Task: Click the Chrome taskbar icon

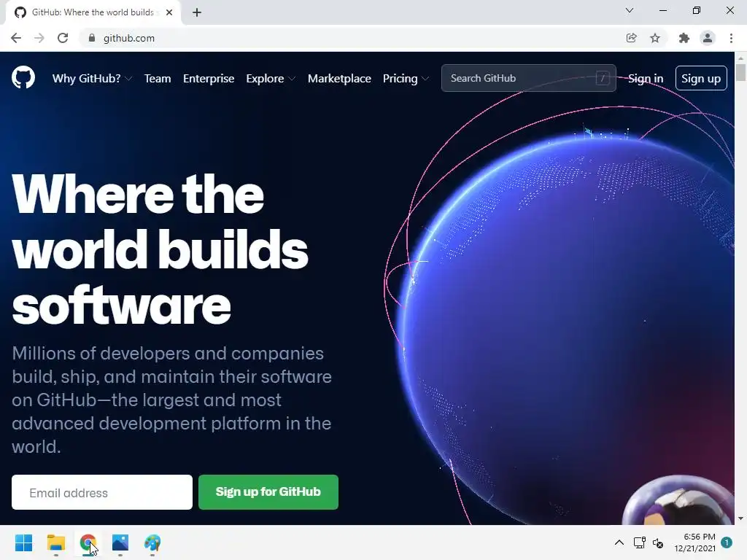Action: tap(88, 542)
